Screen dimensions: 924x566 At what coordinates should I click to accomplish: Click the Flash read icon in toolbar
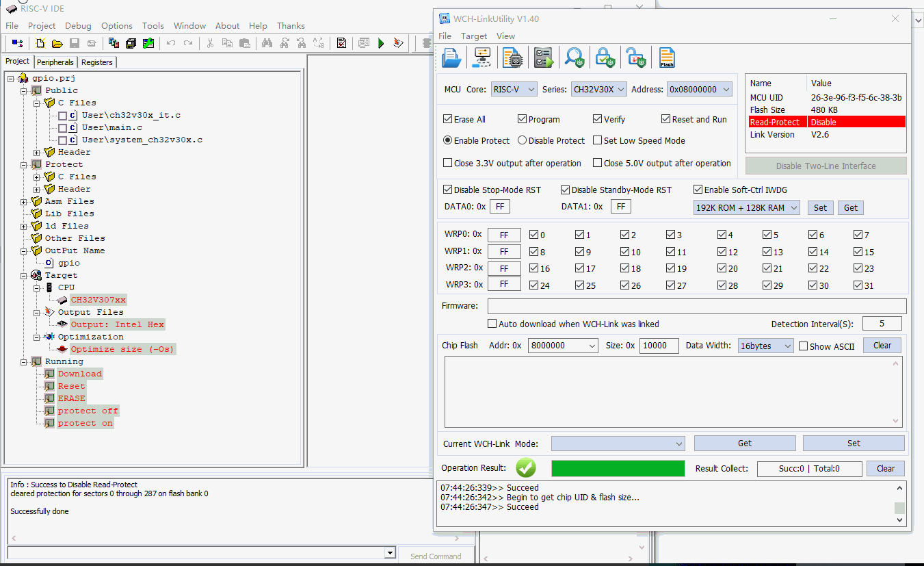click(667, 57)
